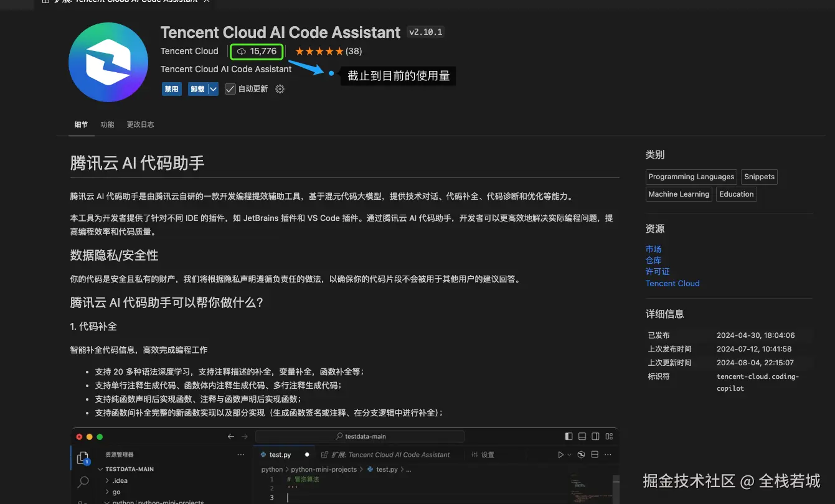The width and height of the screenshot is (835, 504).
Task: Open 扩展 tab in embedded screenshot
Action: coord(385,455)
